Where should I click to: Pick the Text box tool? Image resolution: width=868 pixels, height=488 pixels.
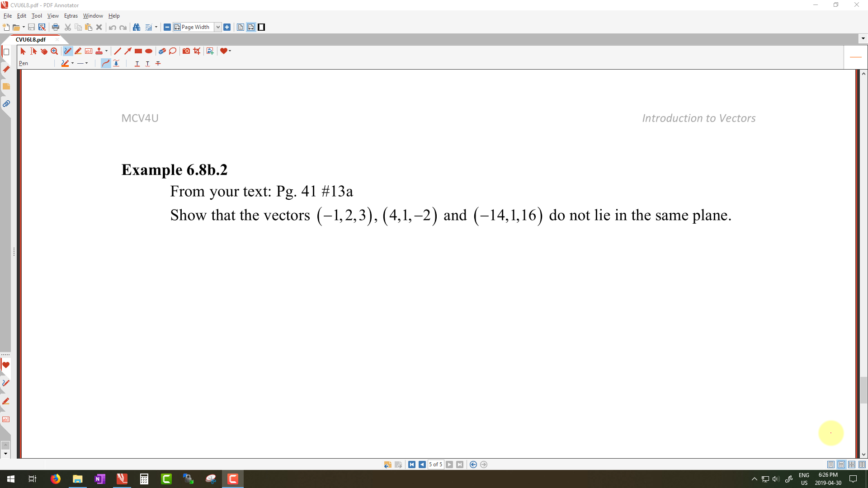[89, 51]
